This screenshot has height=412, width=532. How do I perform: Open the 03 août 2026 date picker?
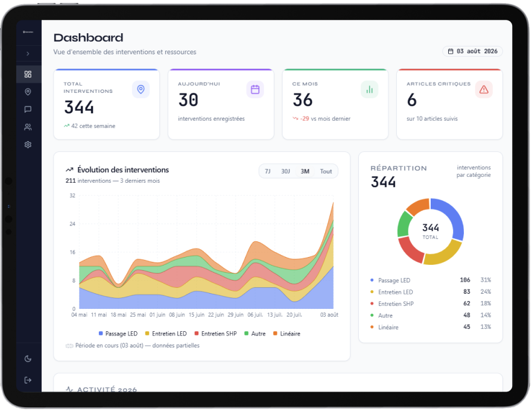point(473,51)
